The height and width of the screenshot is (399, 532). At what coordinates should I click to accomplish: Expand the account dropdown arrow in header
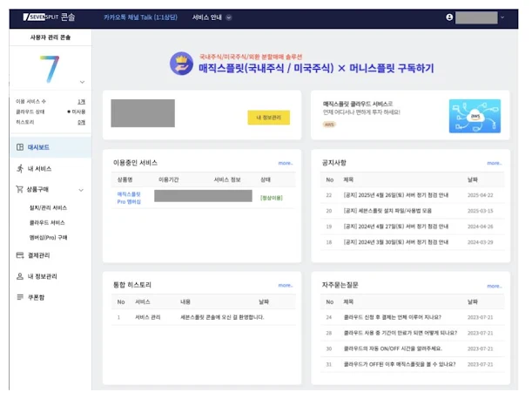pyautogui.click(x=502, y=17)
